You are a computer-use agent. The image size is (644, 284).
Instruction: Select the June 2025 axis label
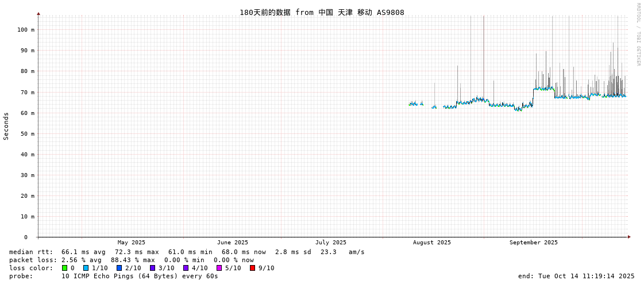point(233,243)
